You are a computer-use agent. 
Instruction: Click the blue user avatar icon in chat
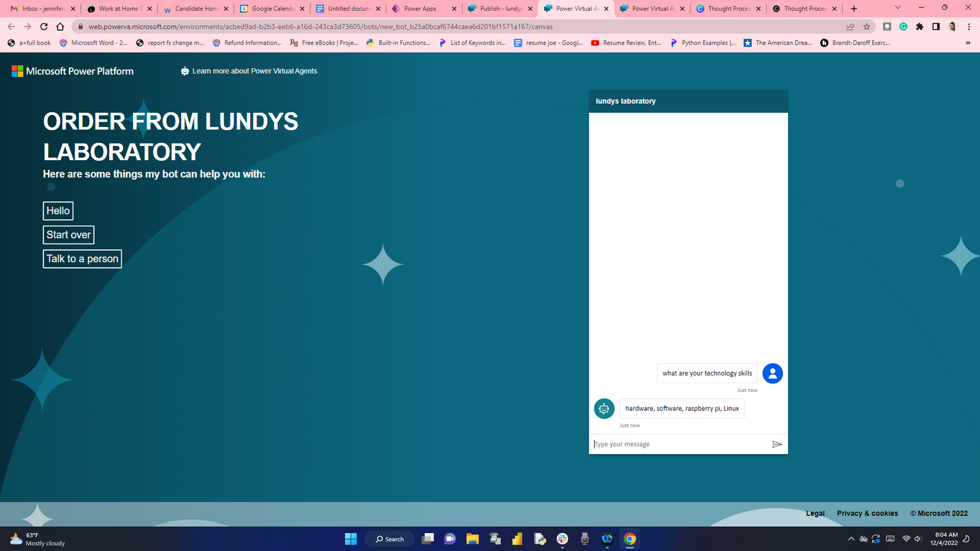click(773, 374)
